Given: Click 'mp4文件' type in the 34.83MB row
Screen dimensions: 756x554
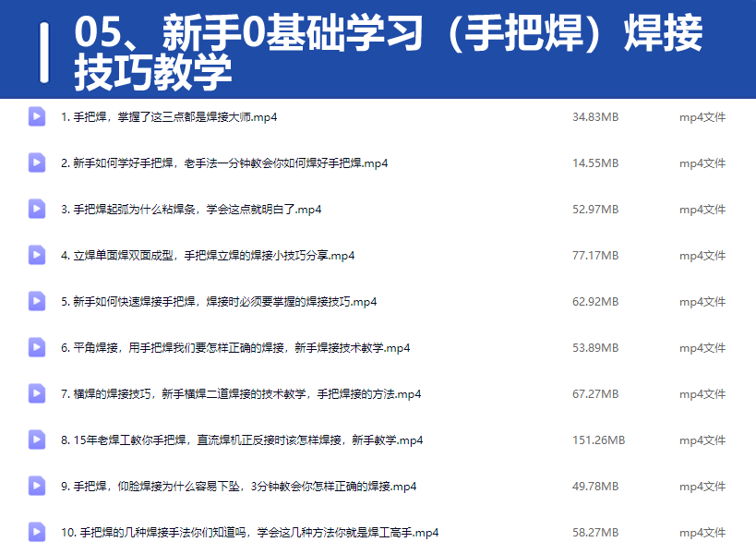Looking at the screenshot, I should [702, 117].
